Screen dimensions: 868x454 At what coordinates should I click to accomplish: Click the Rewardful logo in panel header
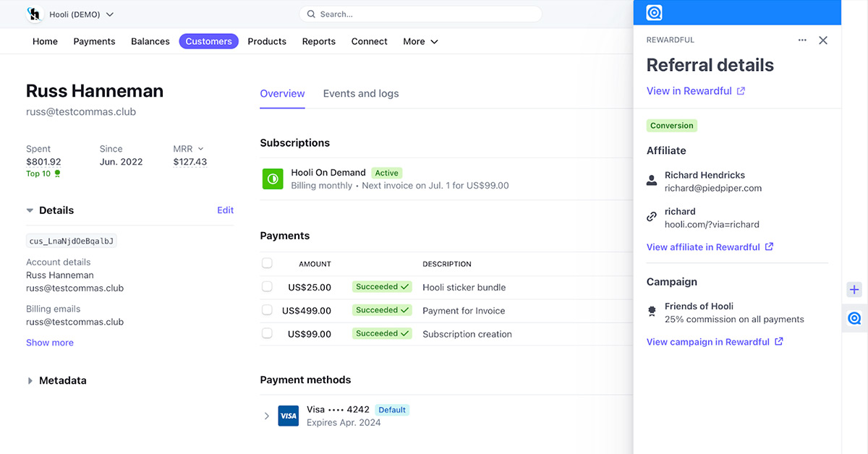tap(654, 13)
